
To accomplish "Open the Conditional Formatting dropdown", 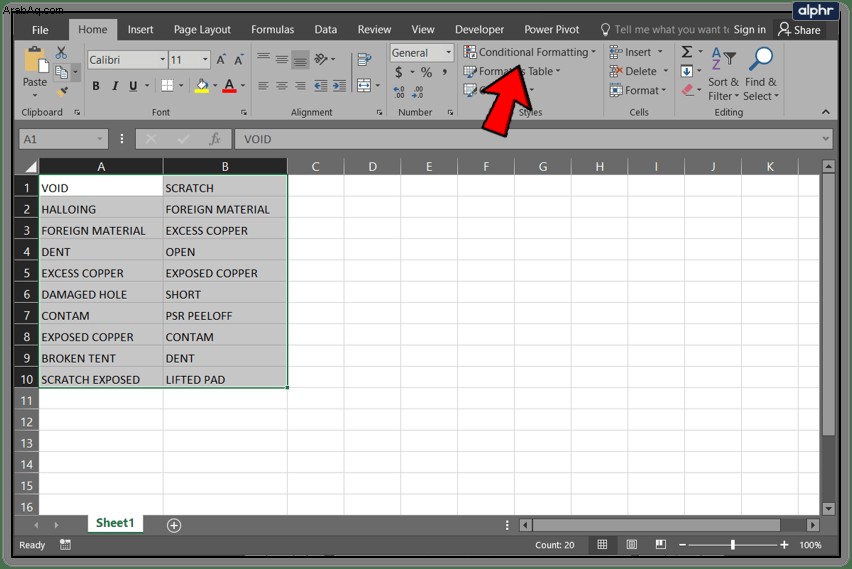I will click(x=530, y=52).
